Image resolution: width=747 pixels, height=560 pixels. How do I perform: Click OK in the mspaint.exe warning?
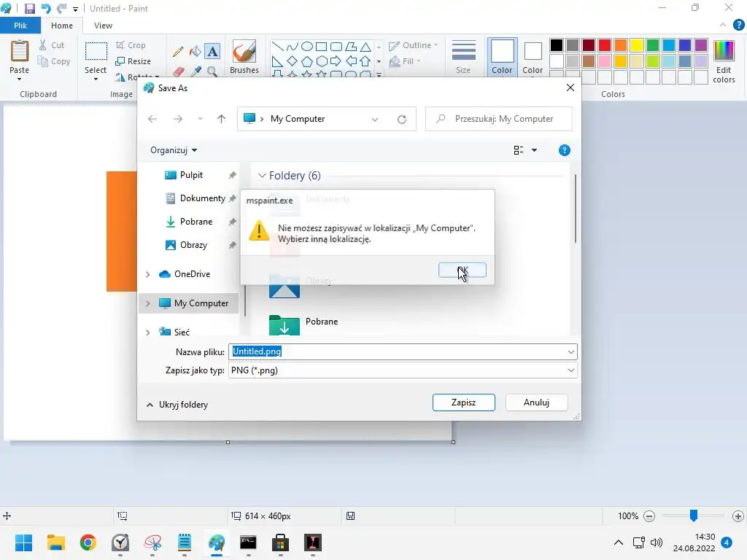[x=462, y=270]
